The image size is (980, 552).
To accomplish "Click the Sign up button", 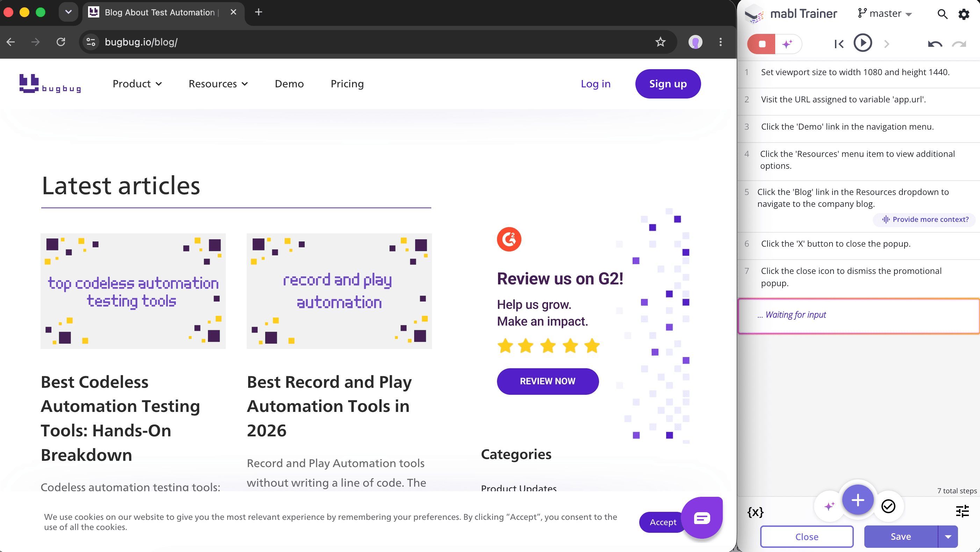I will click(x=668, y=83).
